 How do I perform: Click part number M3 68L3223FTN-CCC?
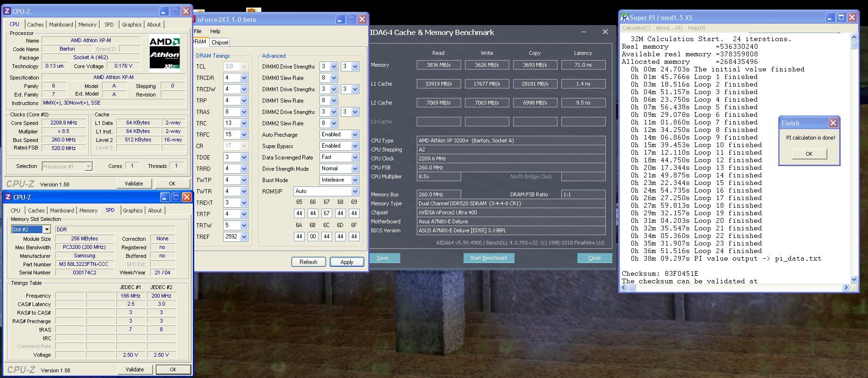(x=84, y=264)
